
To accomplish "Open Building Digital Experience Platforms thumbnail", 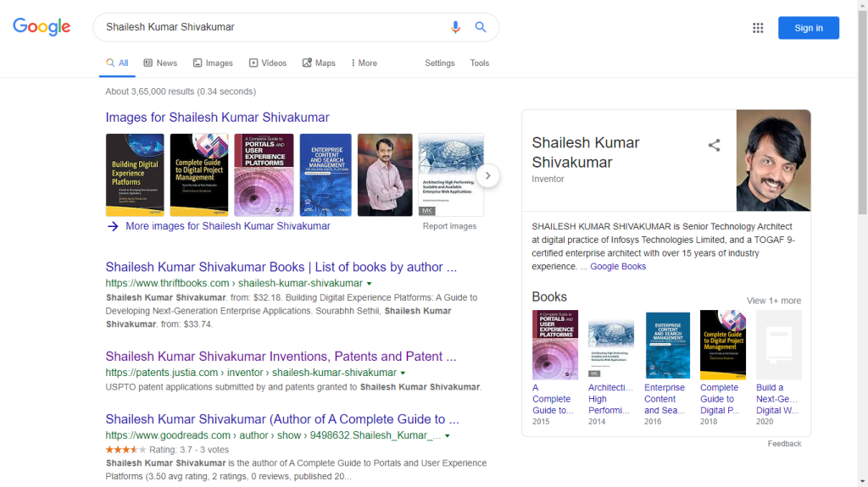I will pyautogui.click(x=135, y=174).
